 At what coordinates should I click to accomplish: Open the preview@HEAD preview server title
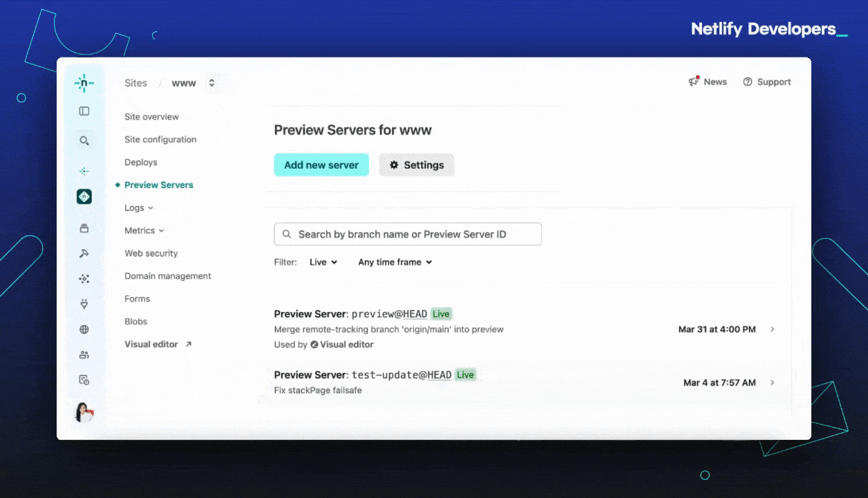[x=351, y=314]
